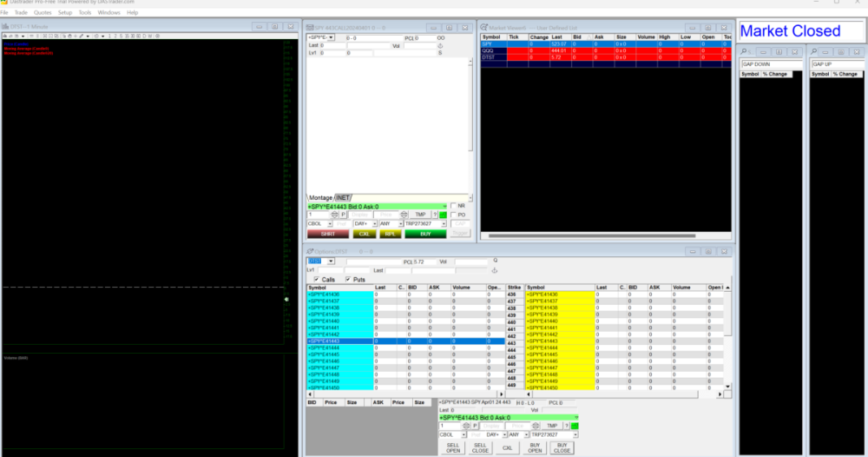Click the green icon beside Montage's ? button
868x457 pixels.
(x=443, y=215)
